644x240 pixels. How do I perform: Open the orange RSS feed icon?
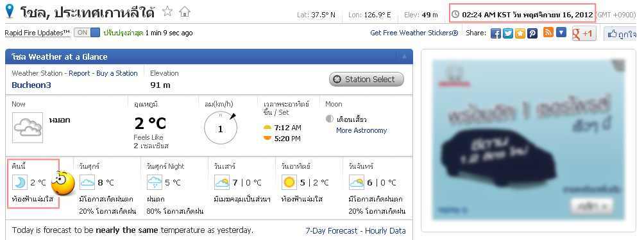point(548,32)
